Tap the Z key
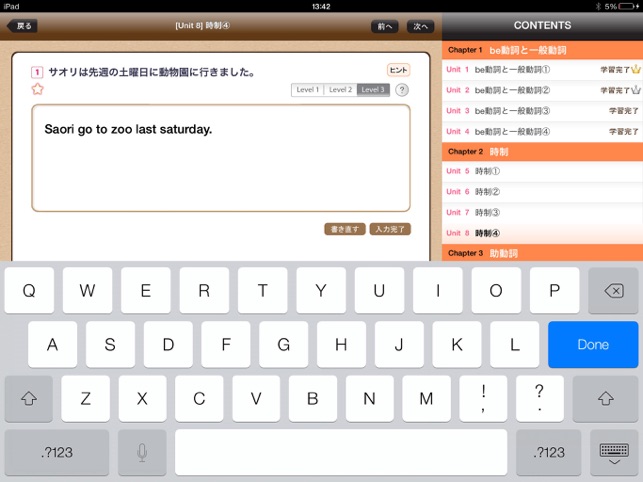 [x=85, y=398]
